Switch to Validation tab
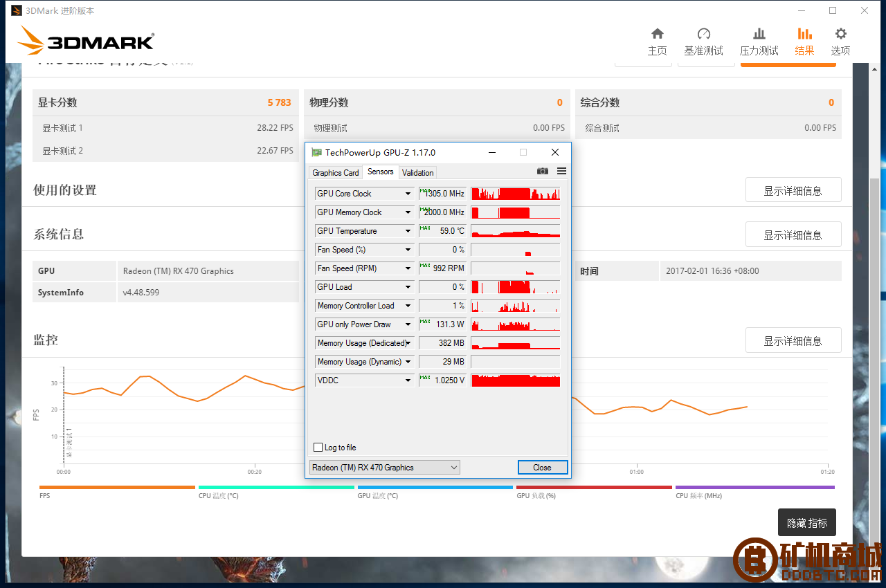Viewport: 886px width, 588px height. [x=417, y=173]
